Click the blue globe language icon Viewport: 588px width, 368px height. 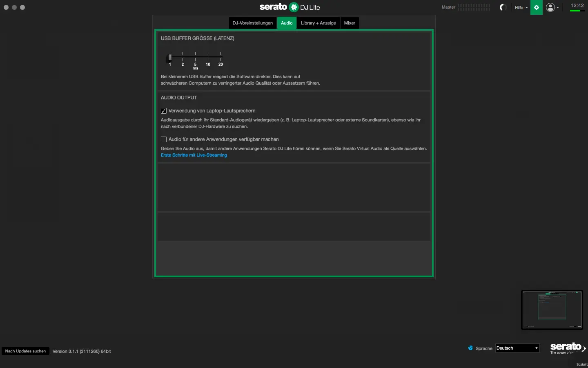click(x=470, y=348)
